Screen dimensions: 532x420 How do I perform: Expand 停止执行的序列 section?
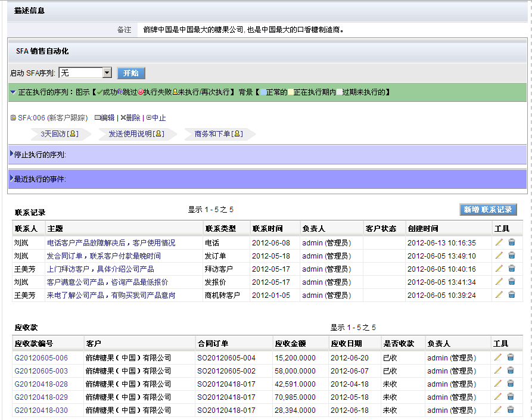coord(11,153)
